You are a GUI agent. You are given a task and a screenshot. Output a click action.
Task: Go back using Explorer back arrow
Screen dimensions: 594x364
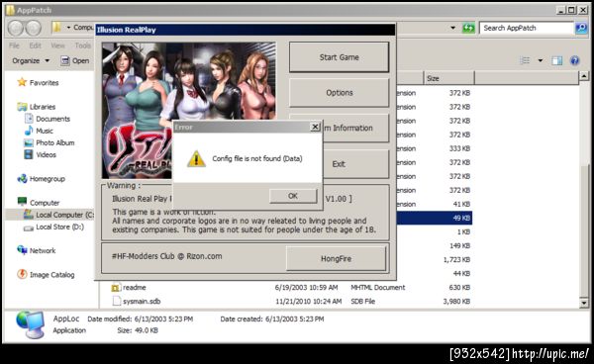[x=16, y=28]
